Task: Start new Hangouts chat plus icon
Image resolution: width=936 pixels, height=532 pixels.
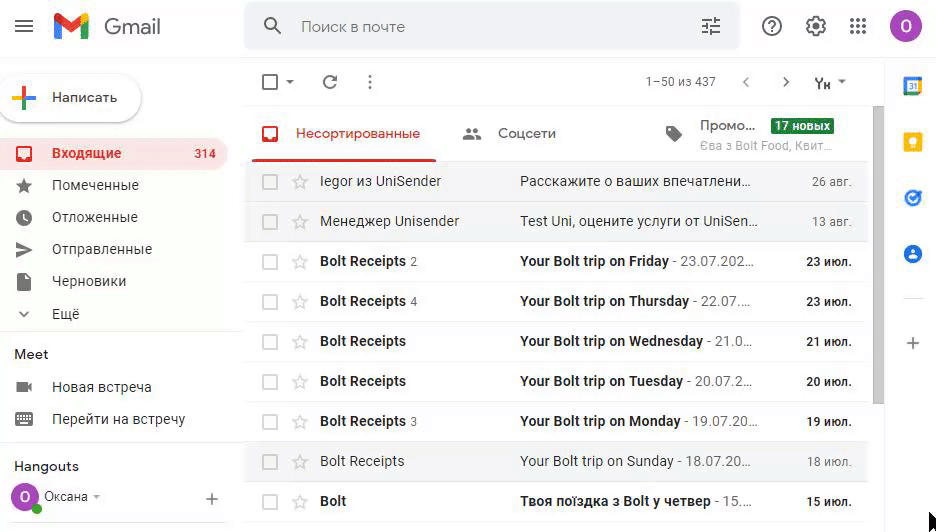Action: tap(212, 499)
